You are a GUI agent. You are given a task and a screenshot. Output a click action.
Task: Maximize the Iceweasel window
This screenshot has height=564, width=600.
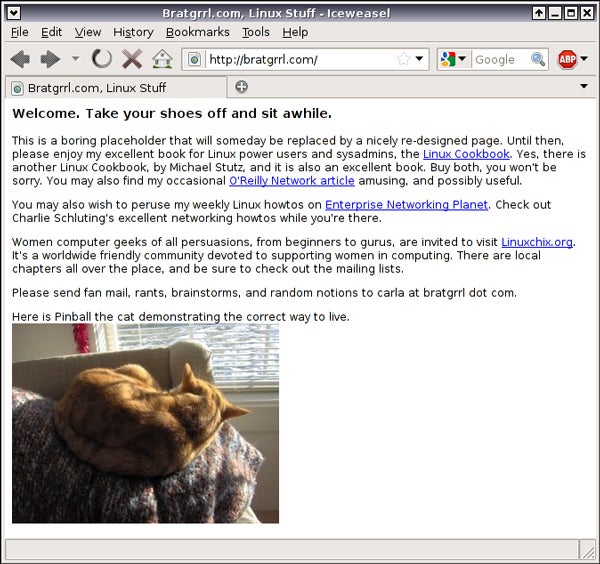[x=571, y=13]
